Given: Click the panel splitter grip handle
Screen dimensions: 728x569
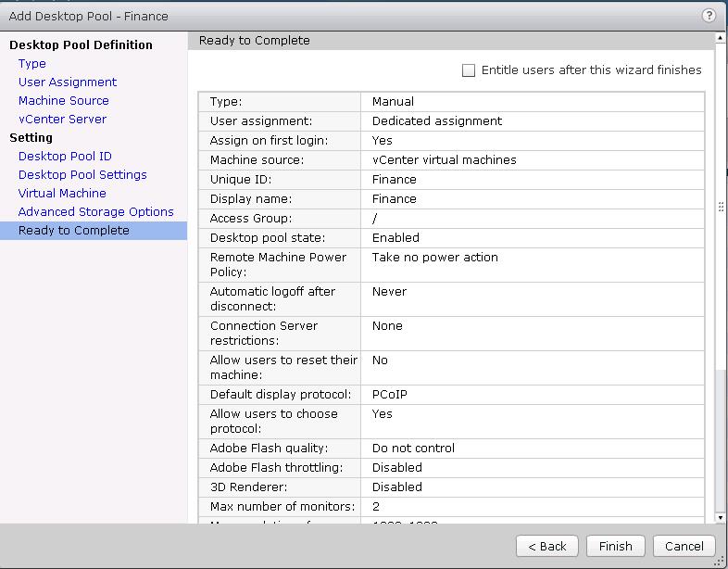Looking at the screenshot, I should 722,207.
